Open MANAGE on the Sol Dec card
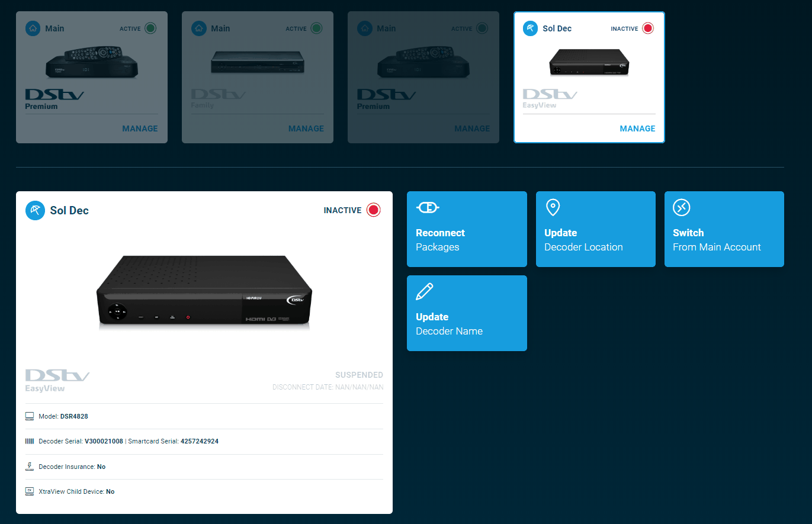This screenshot has width=812, height=524. [x=637, y=128]
